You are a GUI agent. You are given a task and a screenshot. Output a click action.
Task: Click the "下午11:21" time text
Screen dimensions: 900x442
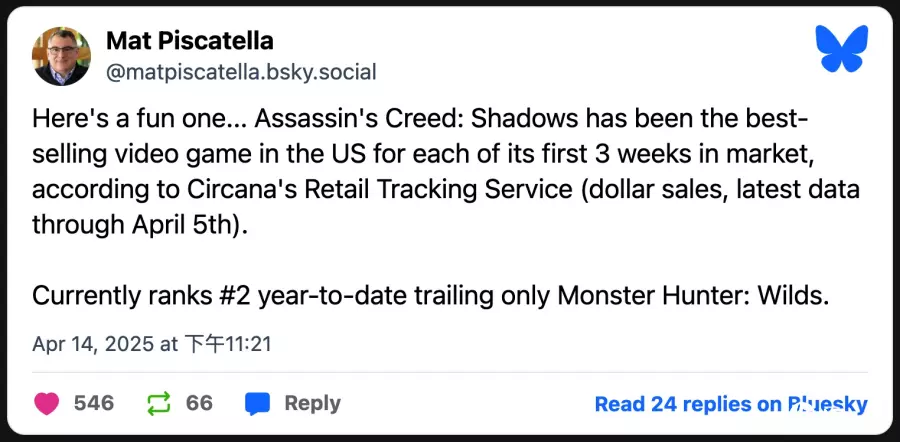(229, 344)
